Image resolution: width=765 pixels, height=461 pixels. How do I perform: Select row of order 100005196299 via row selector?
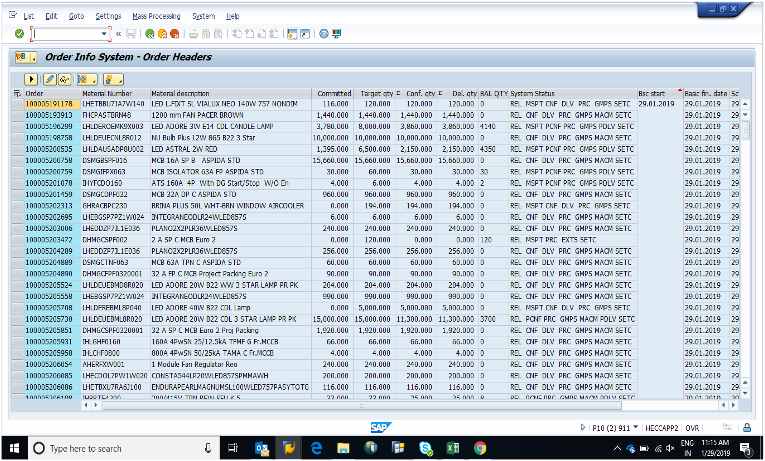click(18, 126)
